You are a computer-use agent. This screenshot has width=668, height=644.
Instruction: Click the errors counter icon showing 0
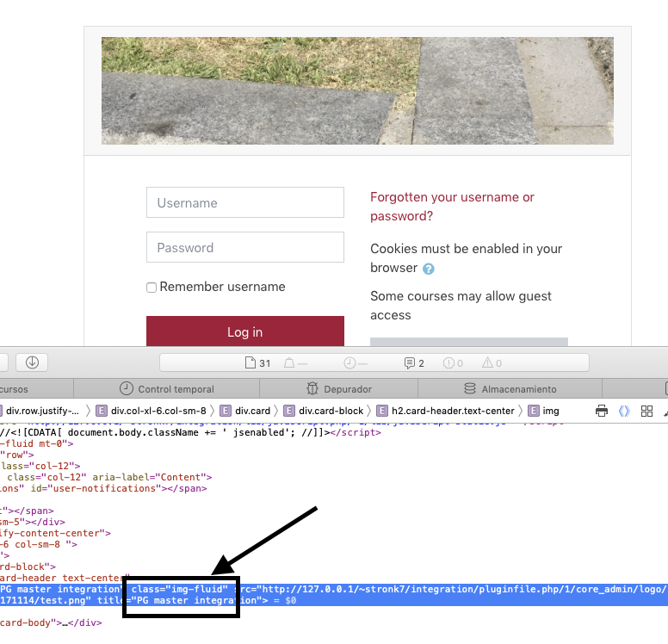448,363
